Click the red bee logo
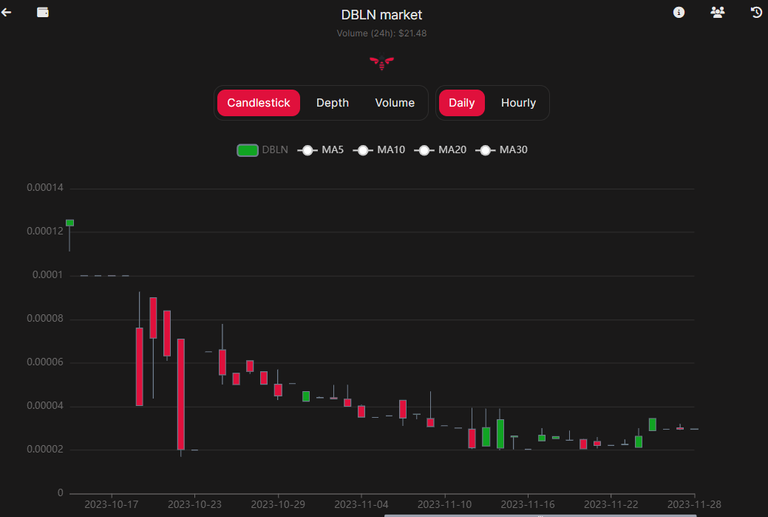This screenshot has width=768, height=517. [x=382, y=63]
